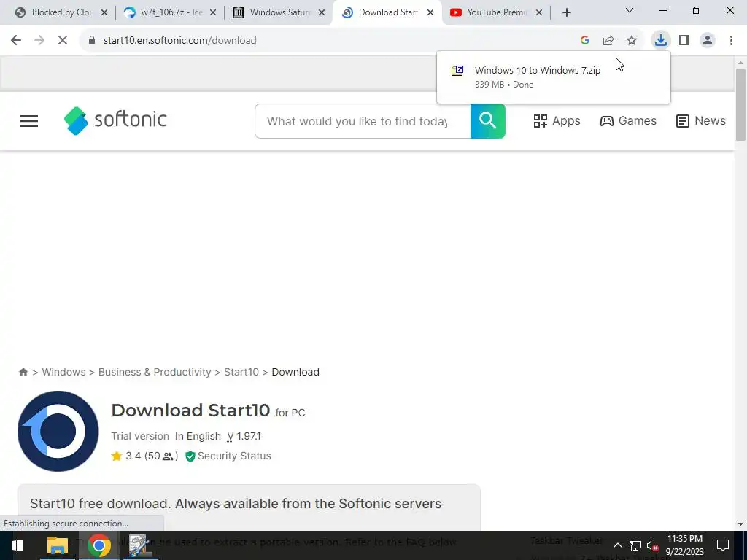Click the address bar URL

point(180,41)
